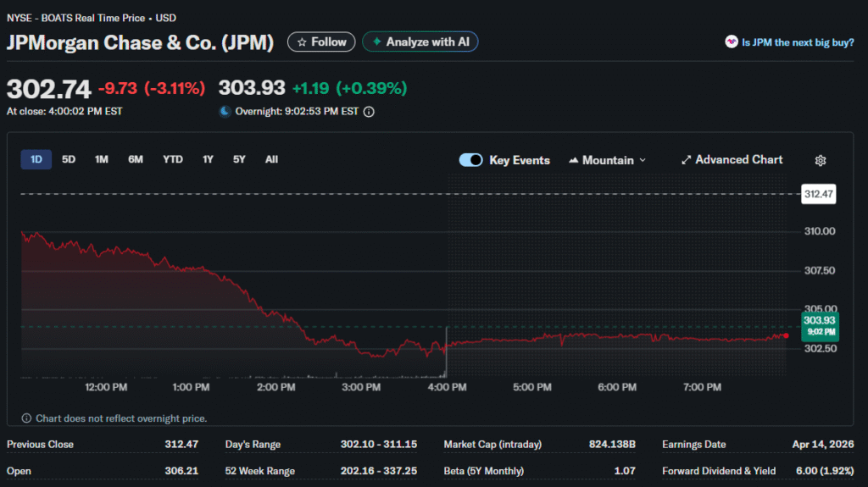Click the sparkle icon in Analyze with AI
868x487 pixels.
pyautogui.click(x=376, y=42)
